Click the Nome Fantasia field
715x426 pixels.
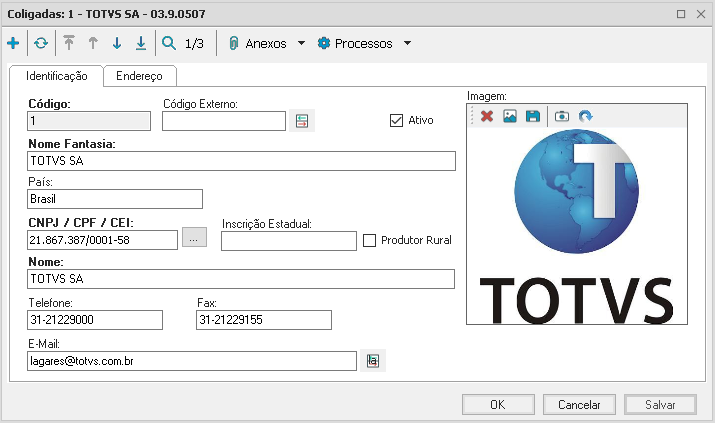(241, 161)
